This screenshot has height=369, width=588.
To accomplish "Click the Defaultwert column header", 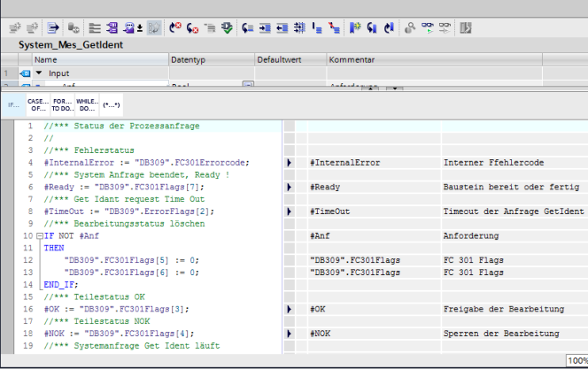I will [x=278, y=59].
